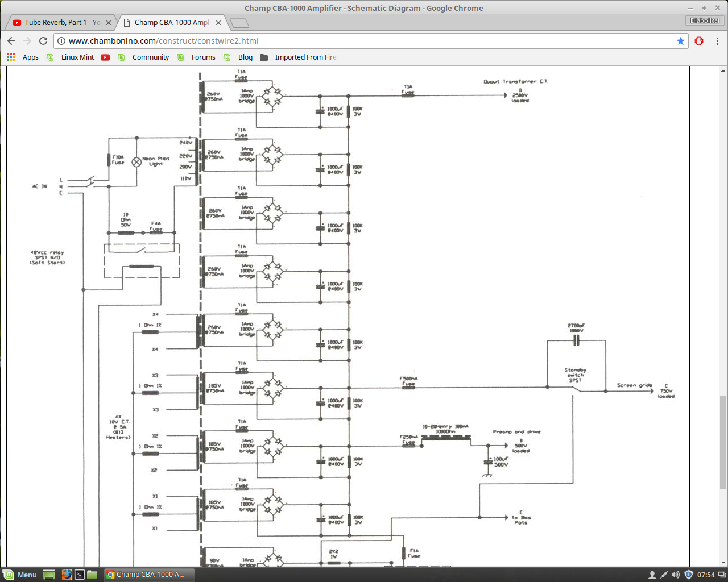Open the user applet in the tray

point(652,575)
